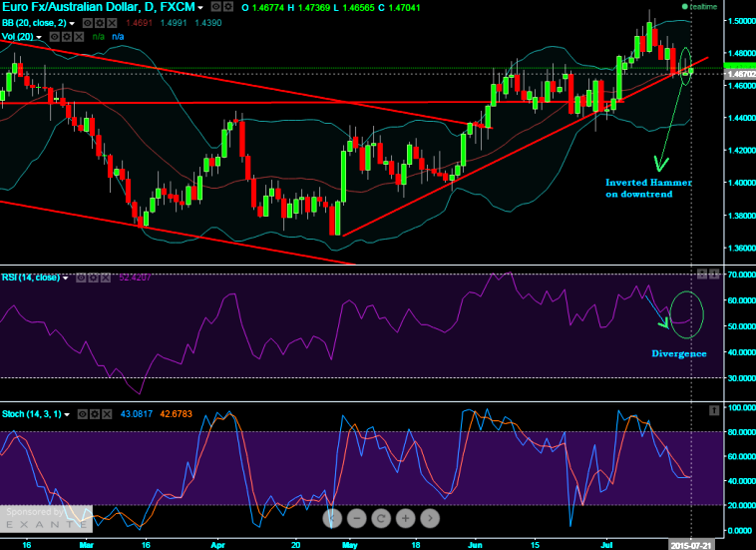Screen dimensions: 756x550
Task: Click the Vol (20) indicator label
Action: [18, 37]
